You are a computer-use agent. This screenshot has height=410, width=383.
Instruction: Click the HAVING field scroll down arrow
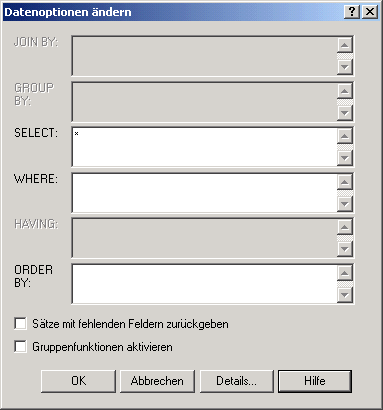coord(345,249)
